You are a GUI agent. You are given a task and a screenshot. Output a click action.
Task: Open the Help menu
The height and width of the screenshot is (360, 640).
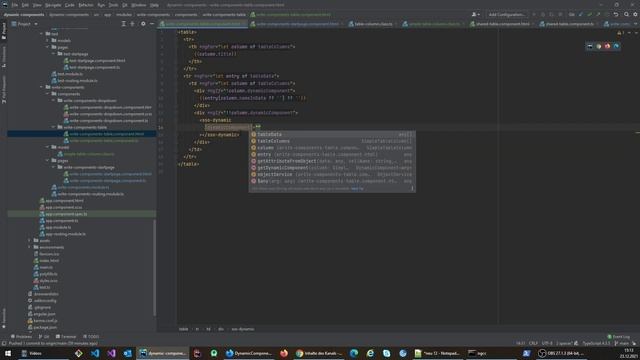pos(154,5)
